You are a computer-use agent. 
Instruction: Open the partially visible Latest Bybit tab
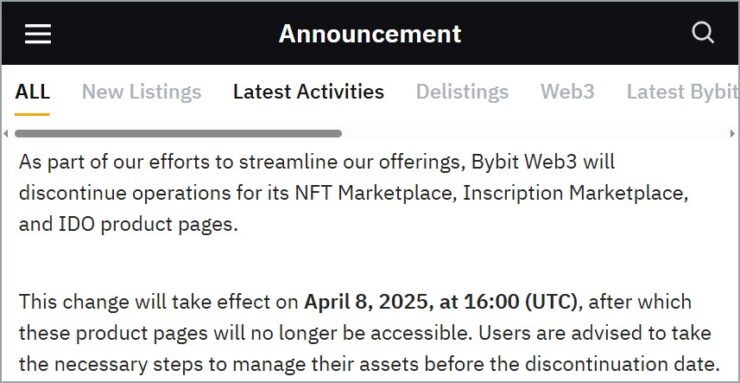(x=682, y=92)
